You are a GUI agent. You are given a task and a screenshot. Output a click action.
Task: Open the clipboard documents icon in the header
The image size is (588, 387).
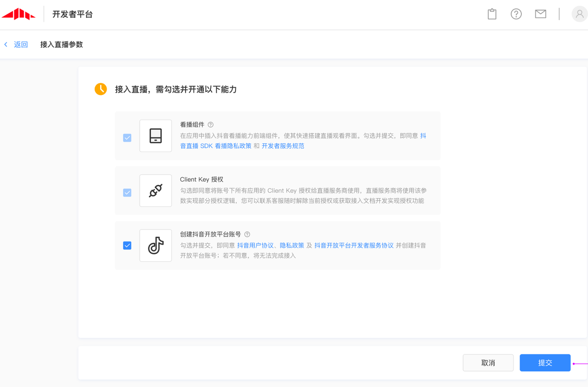492,14
